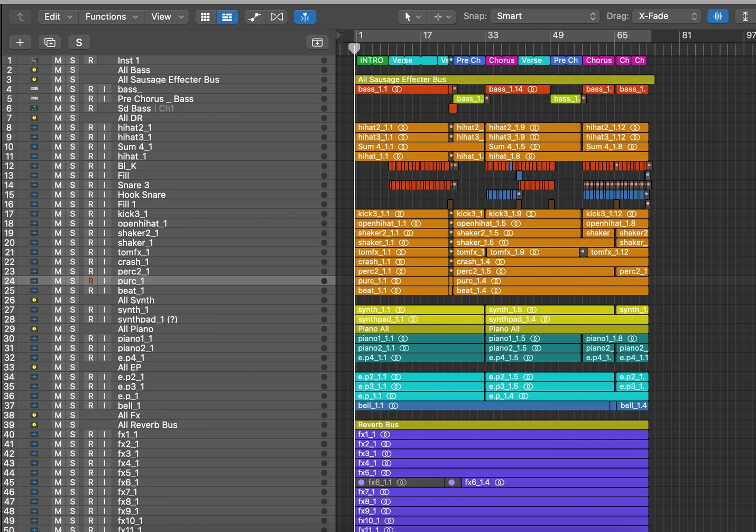Switch to grid view icon
Image resolution: width=756 pixels, height=532 pixels.
click(205, 17)
